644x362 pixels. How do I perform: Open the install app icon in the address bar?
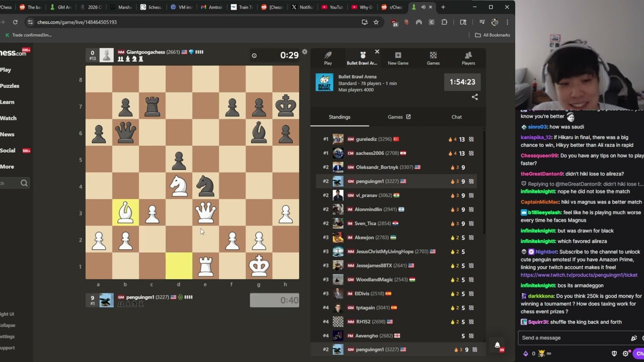(364, 22)
